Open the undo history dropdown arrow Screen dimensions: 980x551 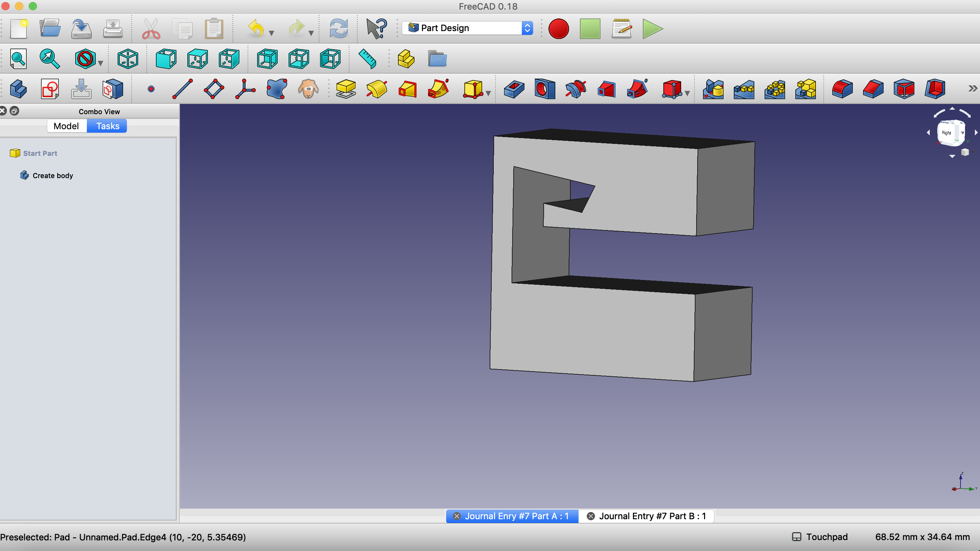[272, 33]
